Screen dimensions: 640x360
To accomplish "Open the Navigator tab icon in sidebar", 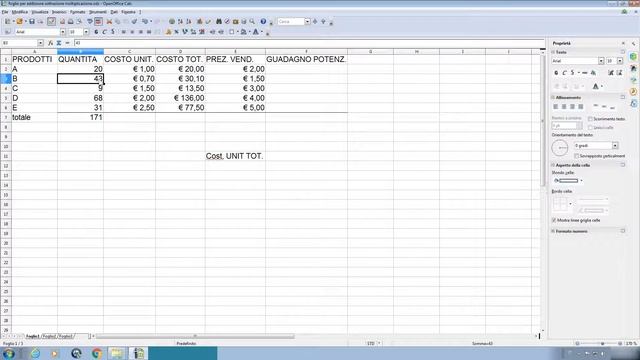I will pos(633,92).
